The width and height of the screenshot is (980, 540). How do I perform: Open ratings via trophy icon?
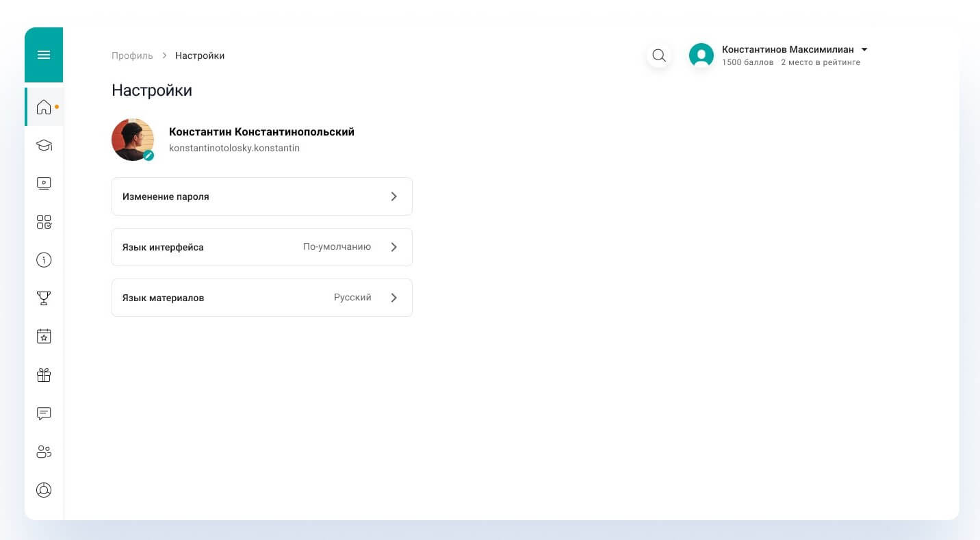tap(44, 298)
